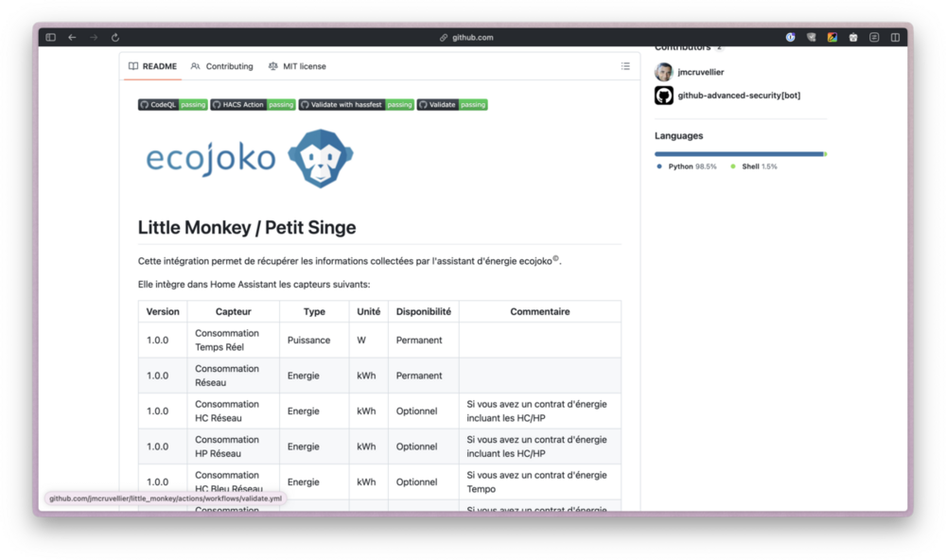The height and width of the screenshot is (560, 946).
Task: Reload the page
Action: pos(115,38)
